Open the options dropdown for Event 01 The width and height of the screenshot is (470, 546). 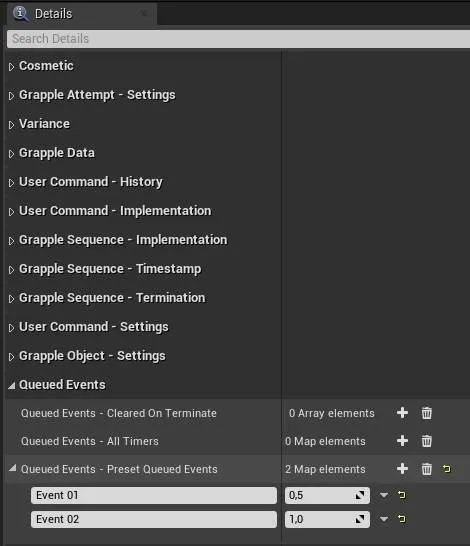[x=384, y=495]
